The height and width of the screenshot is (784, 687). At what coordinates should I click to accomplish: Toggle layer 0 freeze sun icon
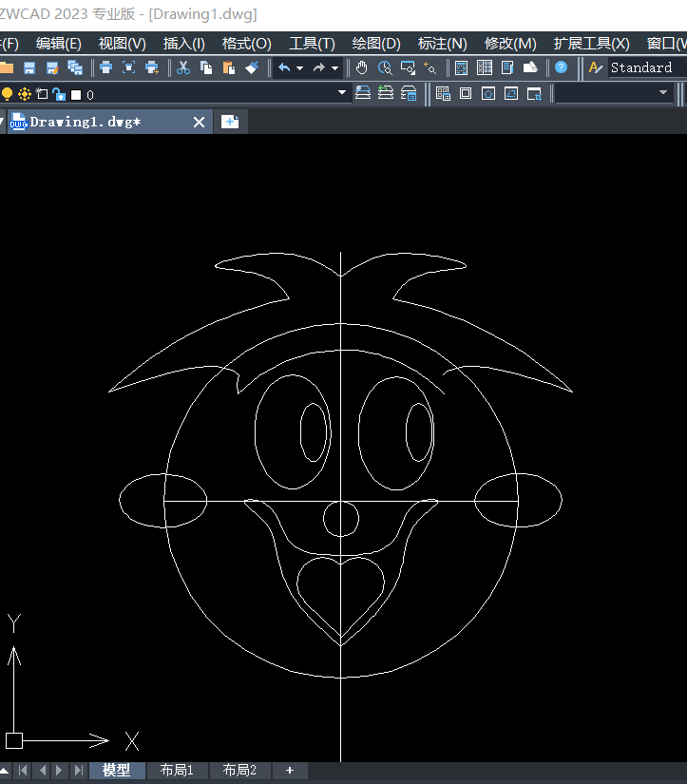[x=24, y=94]
